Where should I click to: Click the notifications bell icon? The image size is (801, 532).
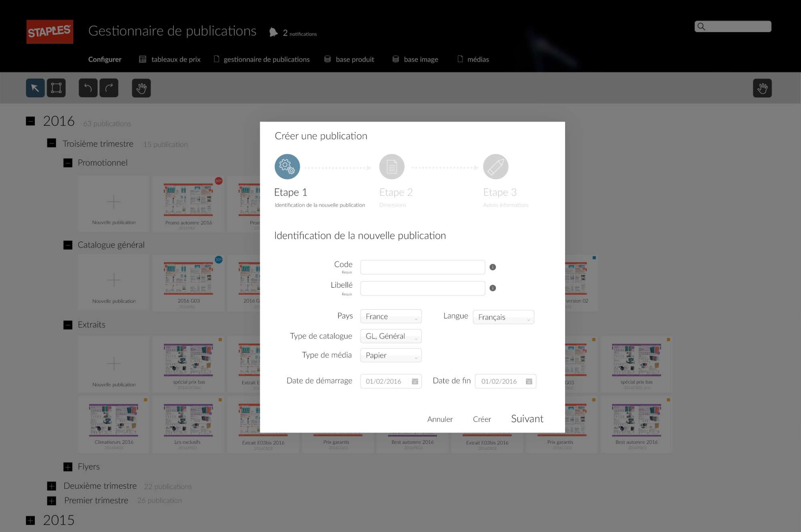274,32
